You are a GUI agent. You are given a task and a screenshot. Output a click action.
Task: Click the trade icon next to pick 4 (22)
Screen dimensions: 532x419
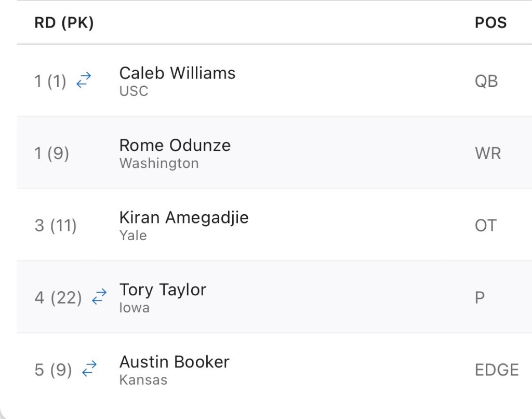[99, 297]
